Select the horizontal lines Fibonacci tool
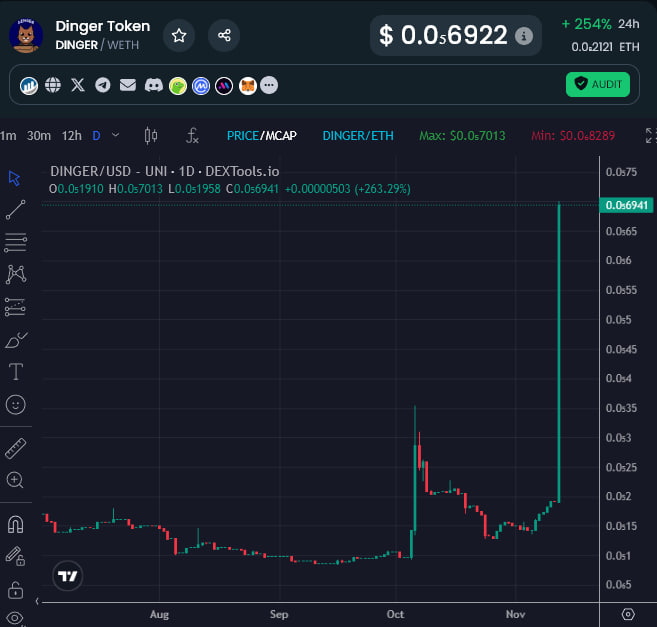 (x=16, y=243)
